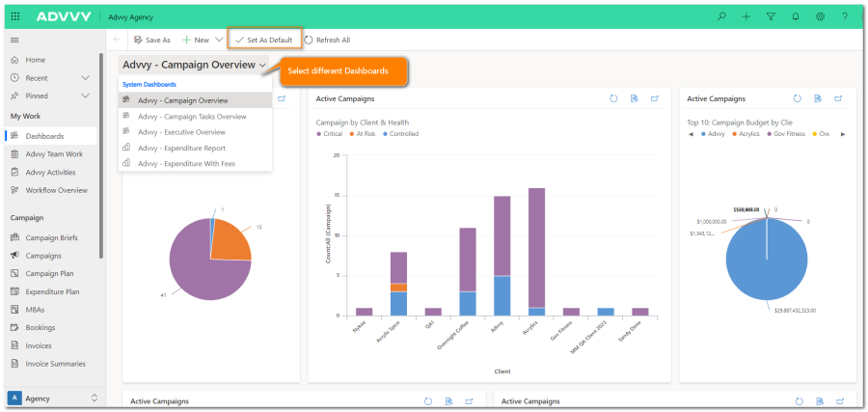Toggle Critical legend series in bar chart
868x412 pixels.
coord(330,134)
